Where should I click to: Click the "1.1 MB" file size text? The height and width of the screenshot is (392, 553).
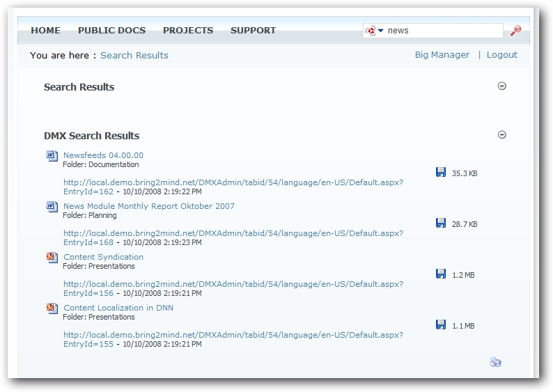(463, 326)
